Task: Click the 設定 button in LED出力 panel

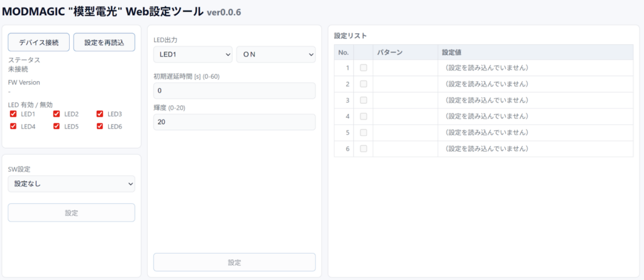Action: point(234,262)
